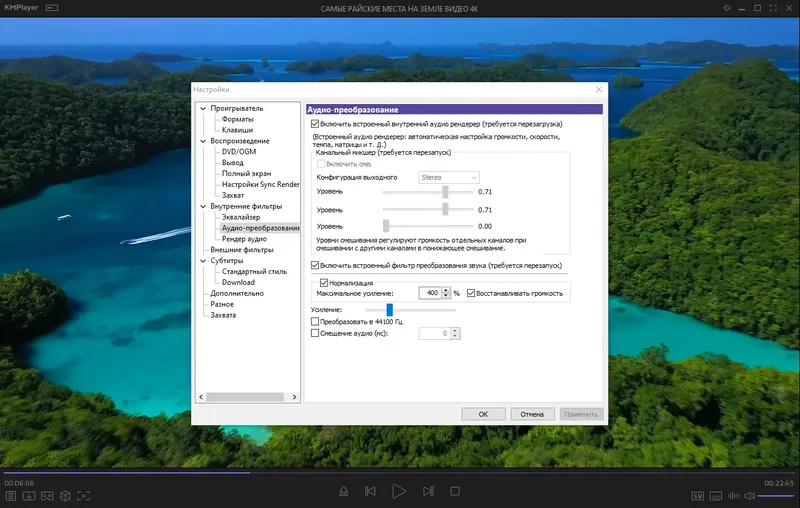The image size is (800, 508).
Task: Stop playback with the square button
Action: click(x=455, y=491)
